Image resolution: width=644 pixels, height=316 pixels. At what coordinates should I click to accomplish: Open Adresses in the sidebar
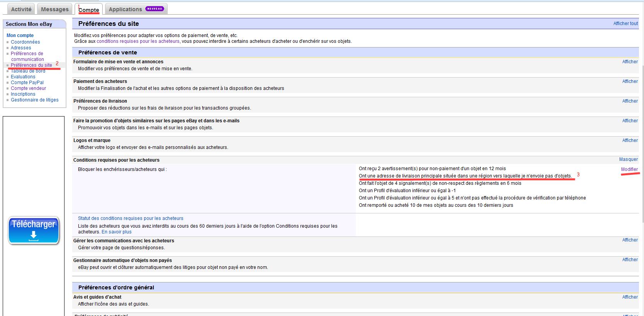coord(21,48)
